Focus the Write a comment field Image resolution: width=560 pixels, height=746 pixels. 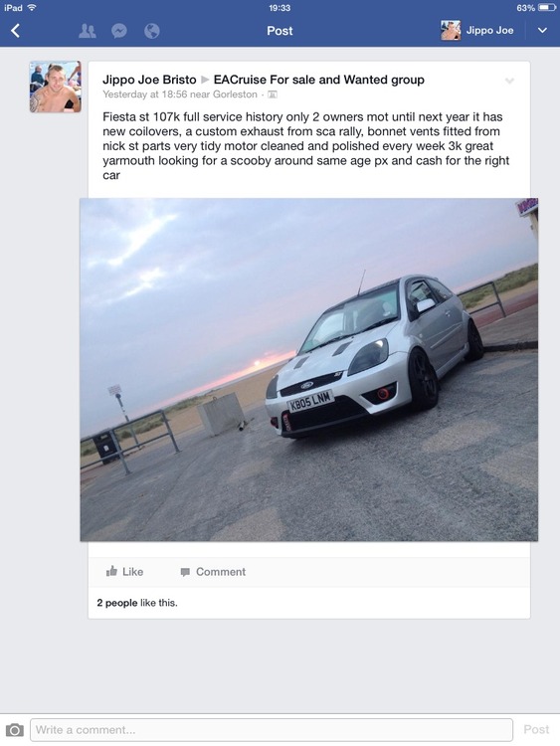[x=272, y=730]
